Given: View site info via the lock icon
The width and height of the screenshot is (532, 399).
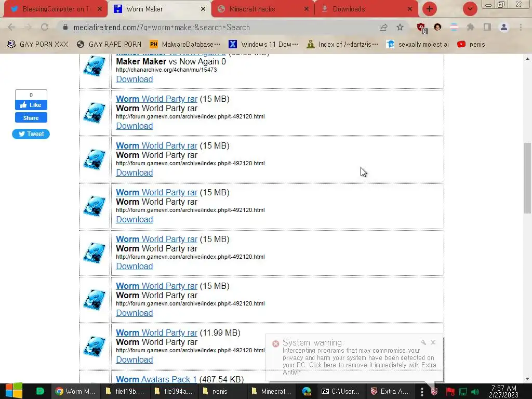Looking at the screenshot, I should (65, 27).
